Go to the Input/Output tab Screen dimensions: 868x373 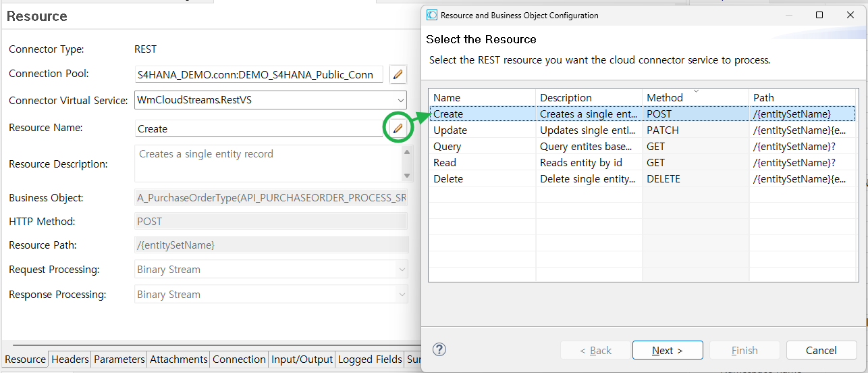[x=302, y=359]
